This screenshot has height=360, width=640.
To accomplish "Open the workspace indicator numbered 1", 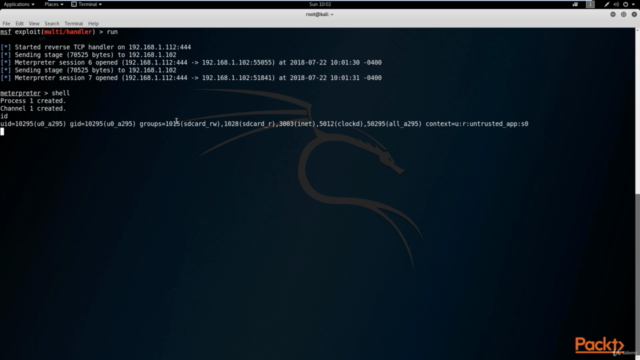I will (590, 4).
